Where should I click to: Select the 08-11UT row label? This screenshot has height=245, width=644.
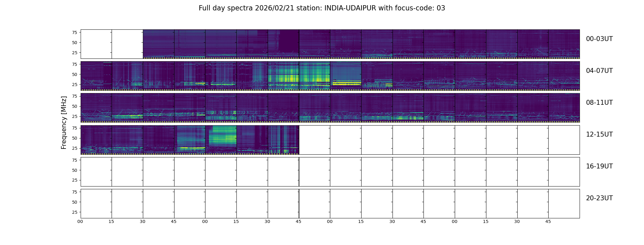pos(599,103)
